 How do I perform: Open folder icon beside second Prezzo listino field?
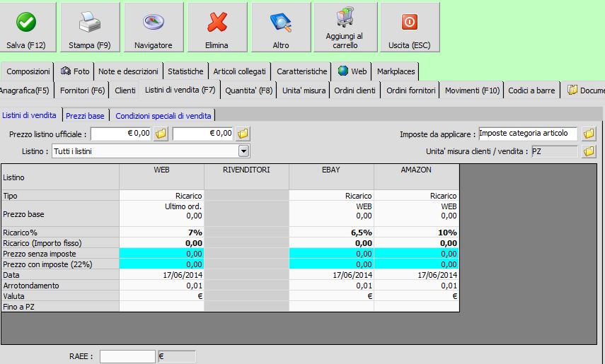pos(243,134)
